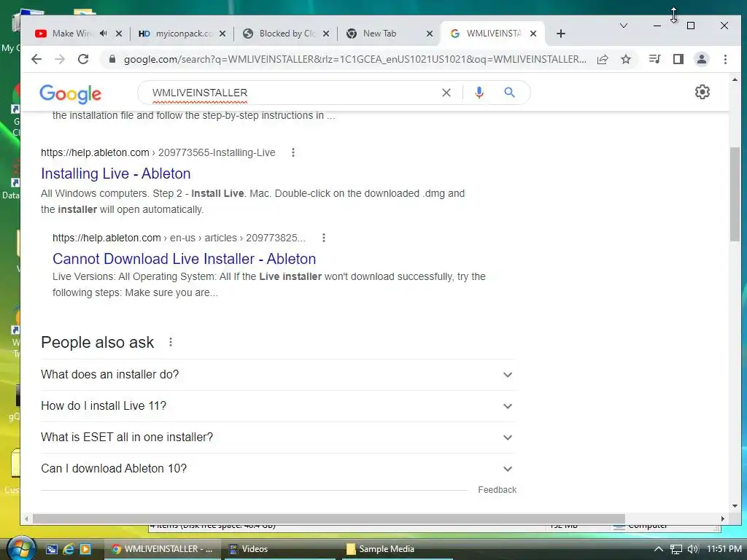Open a new tab with plus button

pyautogui.click(x=561, y=34)
